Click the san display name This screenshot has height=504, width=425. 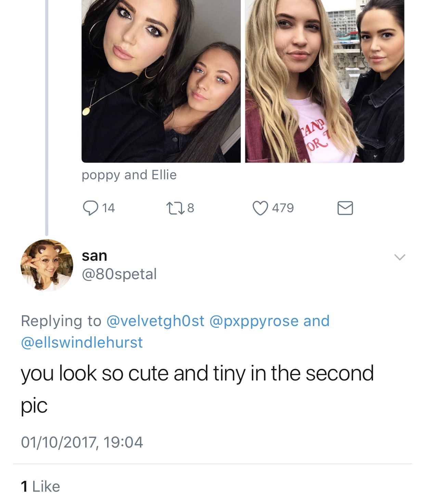point(94,256)
